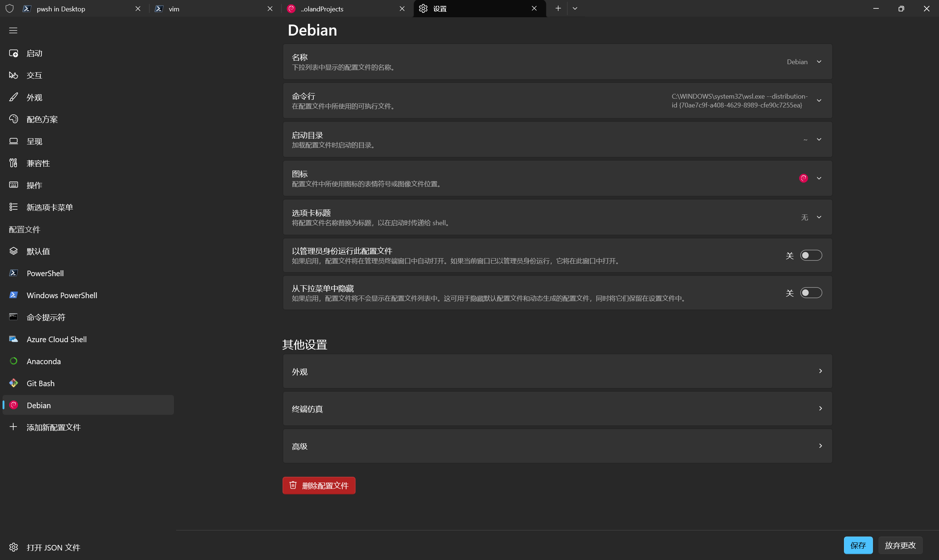Click the 删除配置文件 button
Screen dimensions: 939x560
[x=318, y=485]
